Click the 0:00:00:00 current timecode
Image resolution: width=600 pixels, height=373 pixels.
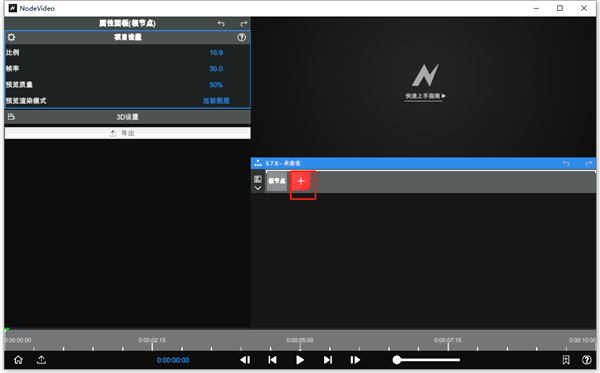(173, 360)
